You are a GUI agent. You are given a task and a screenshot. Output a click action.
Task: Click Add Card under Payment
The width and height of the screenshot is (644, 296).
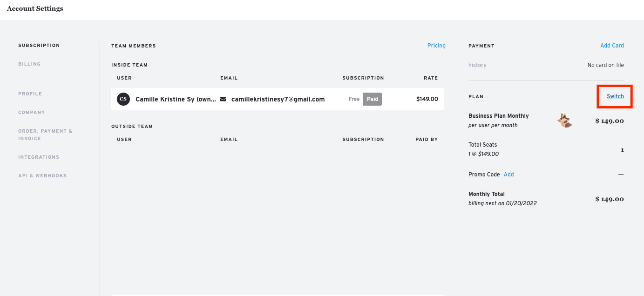coord(612,45)
